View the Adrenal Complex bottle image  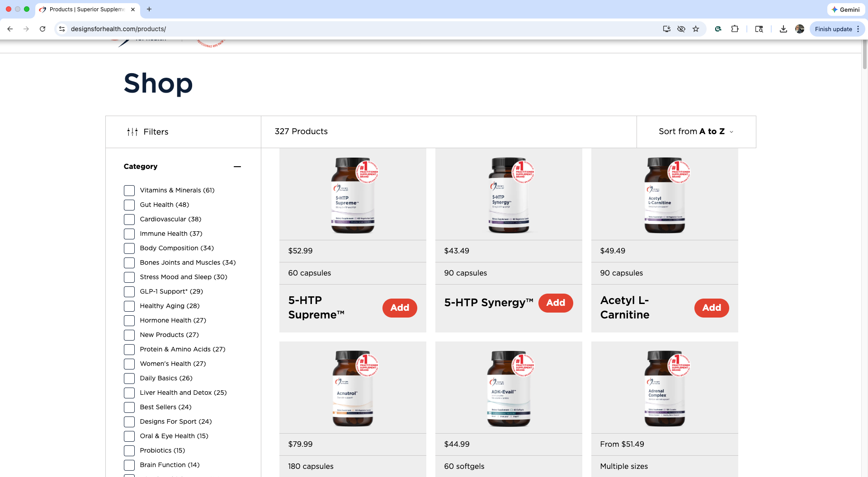[x=665, y=388]
